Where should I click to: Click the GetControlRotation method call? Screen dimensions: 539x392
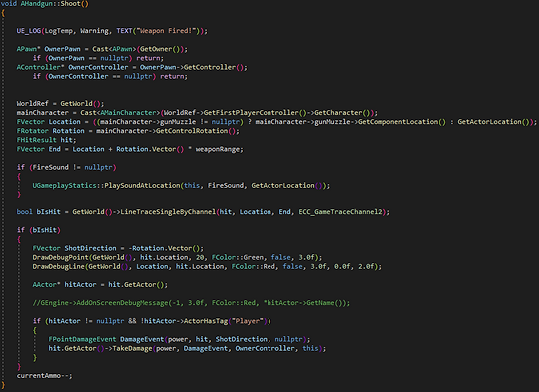click(192, 131)
